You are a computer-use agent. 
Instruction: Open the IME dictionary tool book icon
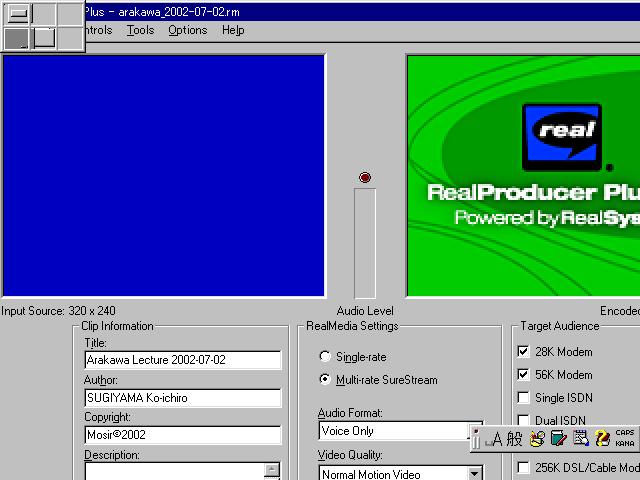click(x=558, y=439)
